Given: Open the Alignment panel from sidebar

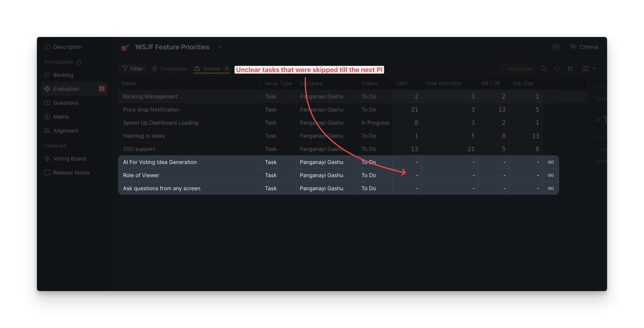Looking at the screenshot, I should [66, 131].
